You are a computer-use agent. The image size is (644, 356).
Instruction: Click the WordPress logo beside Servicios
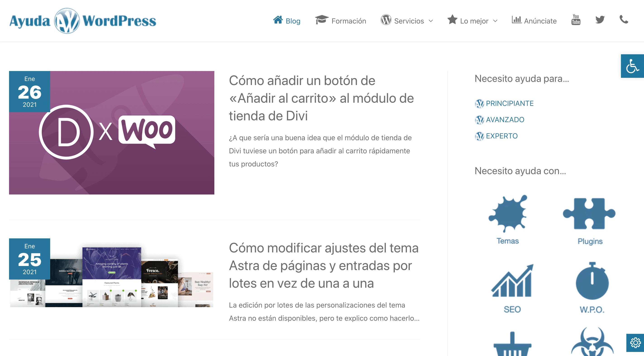(386, 19)
